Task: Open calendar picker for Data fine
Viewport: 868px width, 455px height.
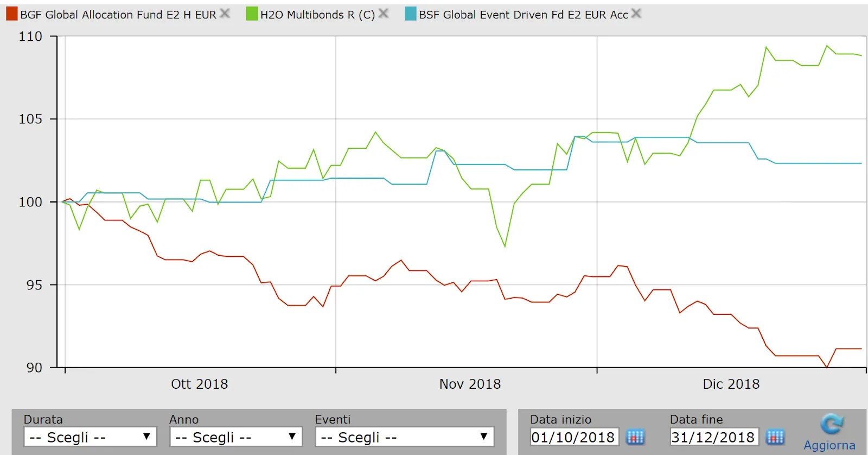Action: [x=775, y=437]
